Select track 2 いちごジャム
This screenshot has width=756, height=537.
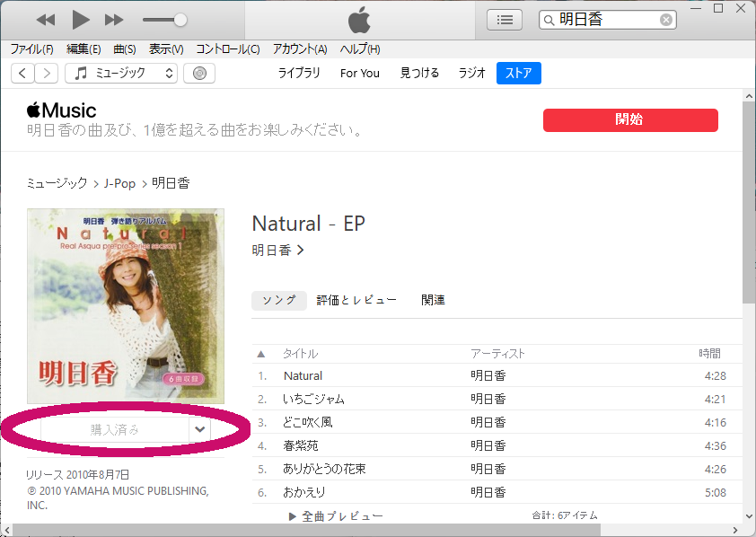coord(497,399)
